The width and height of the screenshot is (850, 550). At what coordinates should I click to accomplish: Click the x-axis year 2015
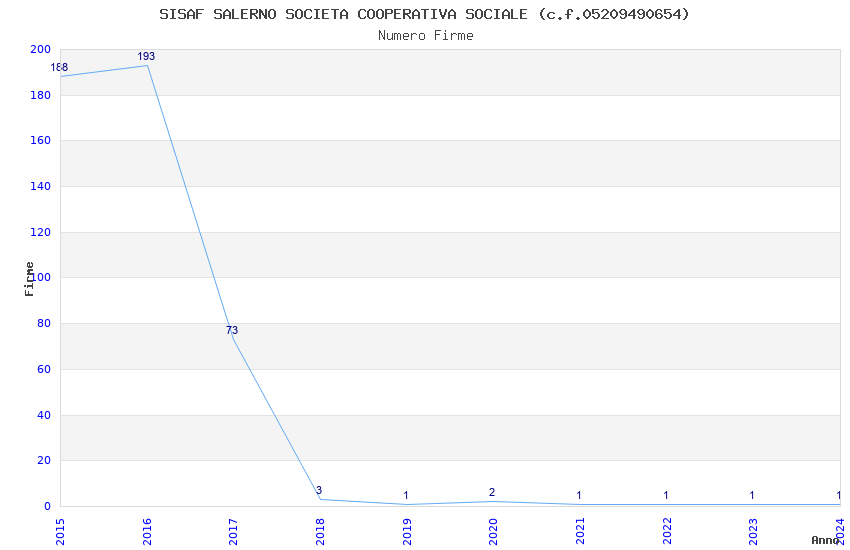point(60,532)
